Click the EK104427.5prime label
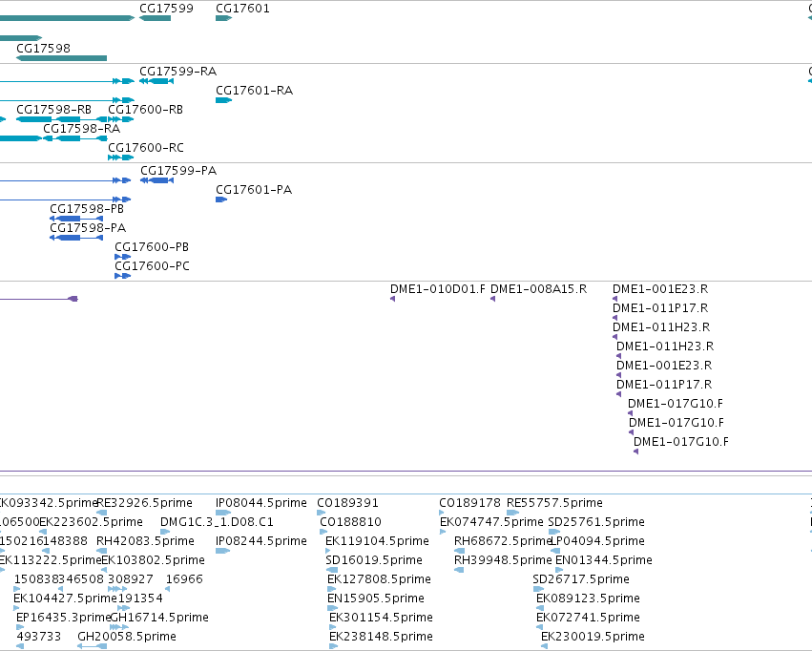The height and width of the screenshot is (651, 812). coord(65,598)
